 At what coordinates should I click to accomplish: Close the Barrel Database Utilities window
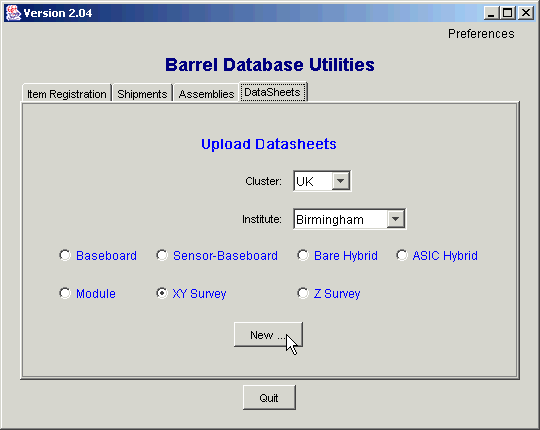pyautogui.click(x=526, y=13)
